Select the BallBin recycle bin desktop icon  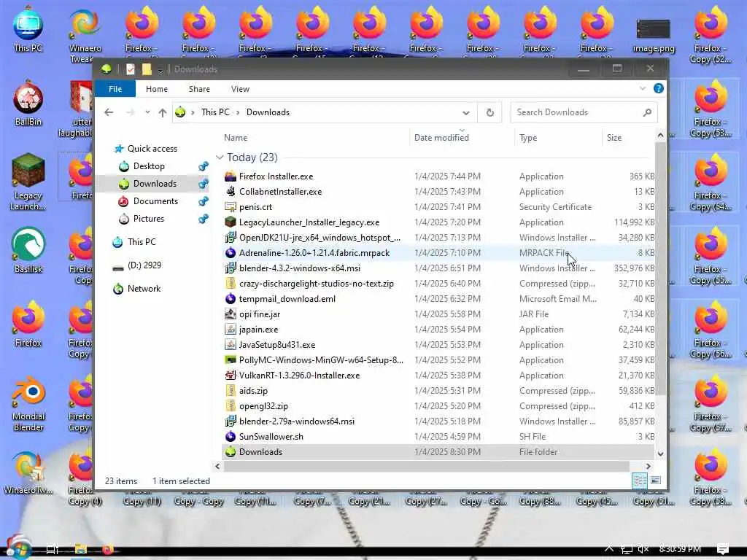pyautogui.click(x=28, y=98)
